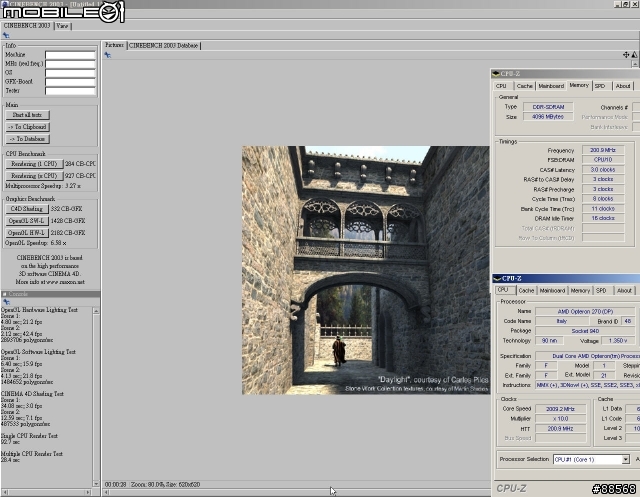The image size is (640, 497).
Task: Open the About tab in the lower CPU-Z window
Action: (624, 291)
